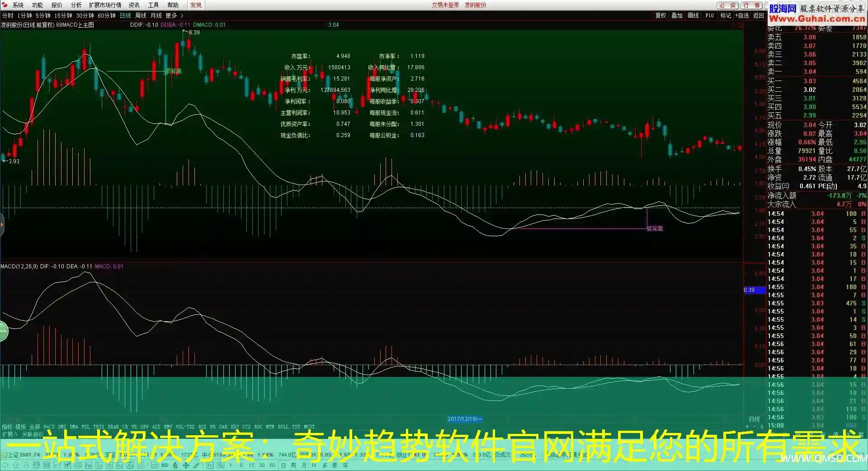
Task: Select the DMI indicator tab
Action: pyautogui.click(x=62, y=427)
